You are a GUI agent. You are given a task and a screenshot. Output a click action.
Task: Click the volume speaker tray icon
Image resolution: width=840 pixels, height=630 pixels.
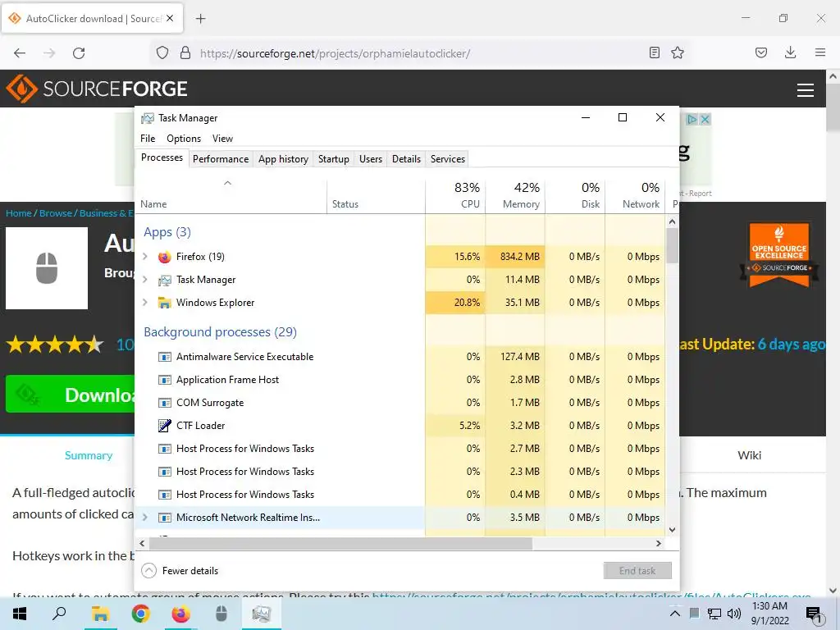[734, 614]
